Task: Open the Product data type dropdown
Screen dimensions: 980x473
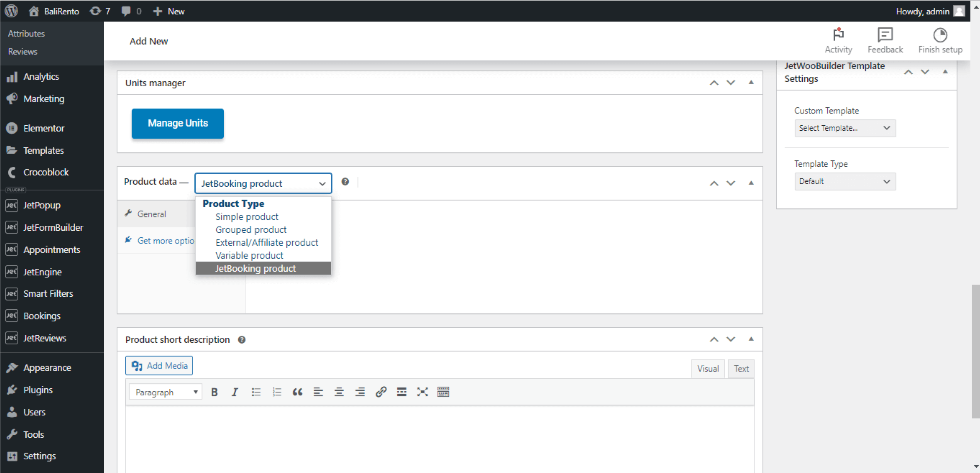Action: (x=263, y=183)
